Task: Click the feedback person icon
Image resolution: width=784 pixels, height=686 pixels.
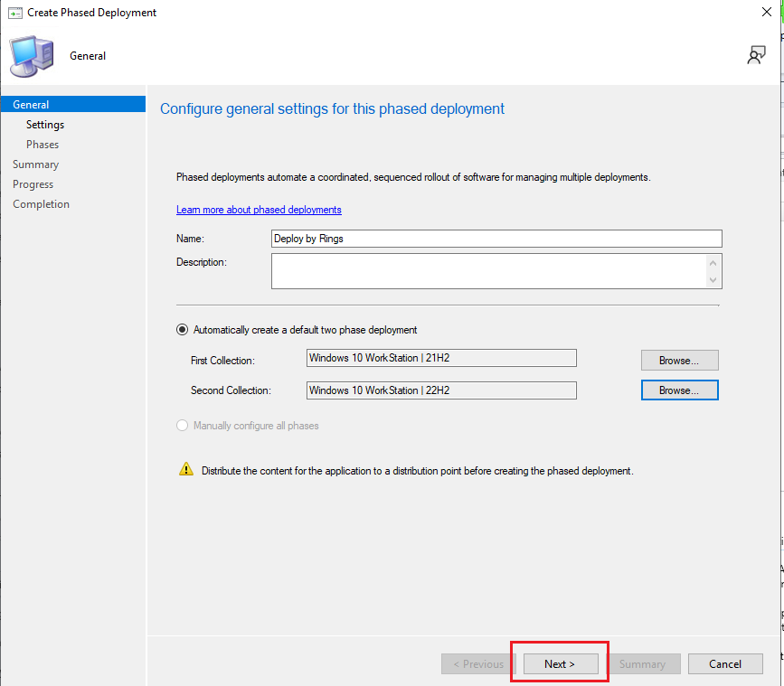Action: point(757,55)
